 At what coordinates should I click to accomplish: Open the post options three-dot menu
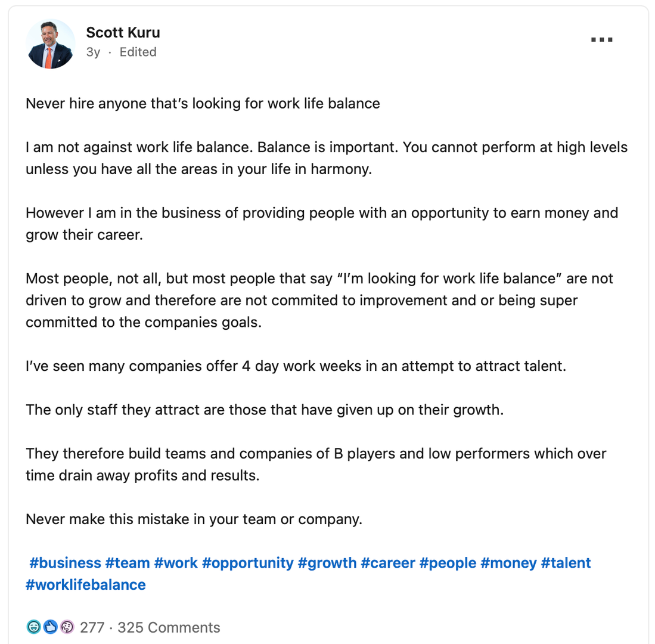[601, 40]
